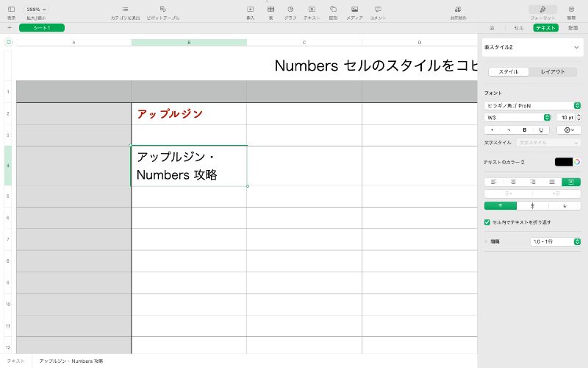Toggle bold with the B button
Viewport: 588px width, 368px height.
click(525, 130)
